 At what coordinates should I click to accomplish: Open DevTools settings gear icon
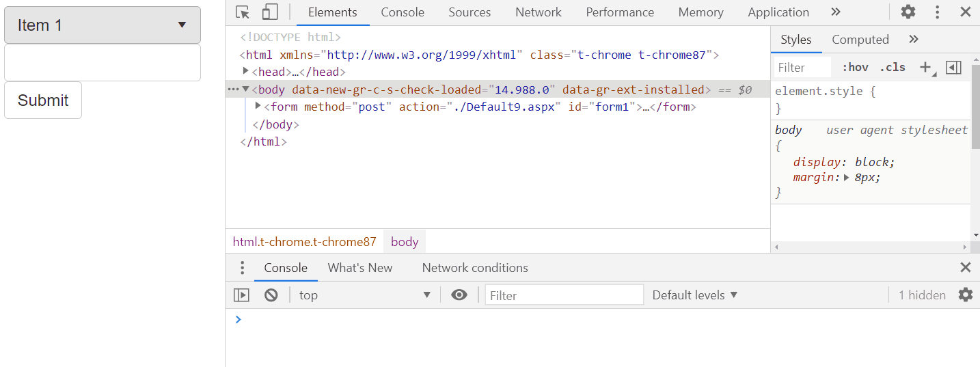click(908, 12)
